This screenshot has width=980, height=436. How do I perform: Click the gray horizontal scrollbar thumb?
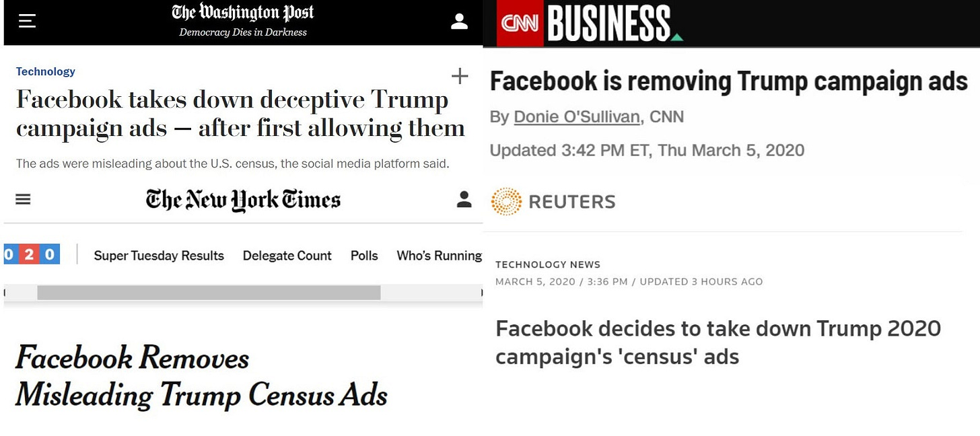click(209, 293)
